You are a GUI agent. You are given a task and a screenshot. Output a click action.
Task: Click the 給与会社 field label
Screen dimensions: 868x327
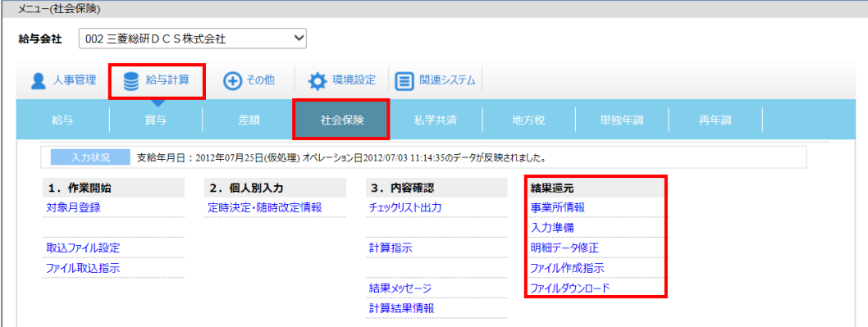(x=40, y=39)
